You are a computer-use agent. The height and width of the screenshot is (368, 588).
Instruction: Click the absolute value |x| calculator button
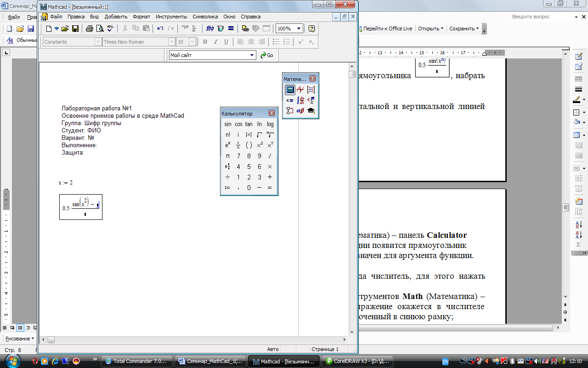249,134
